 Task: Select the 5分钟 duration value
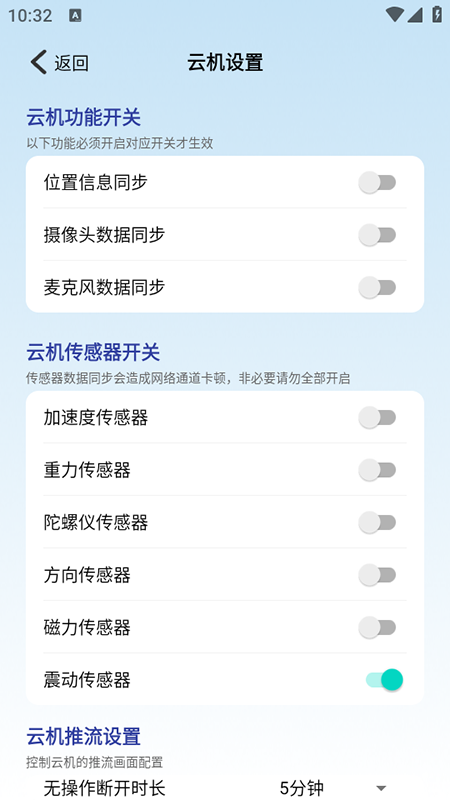tap(302, 788)
